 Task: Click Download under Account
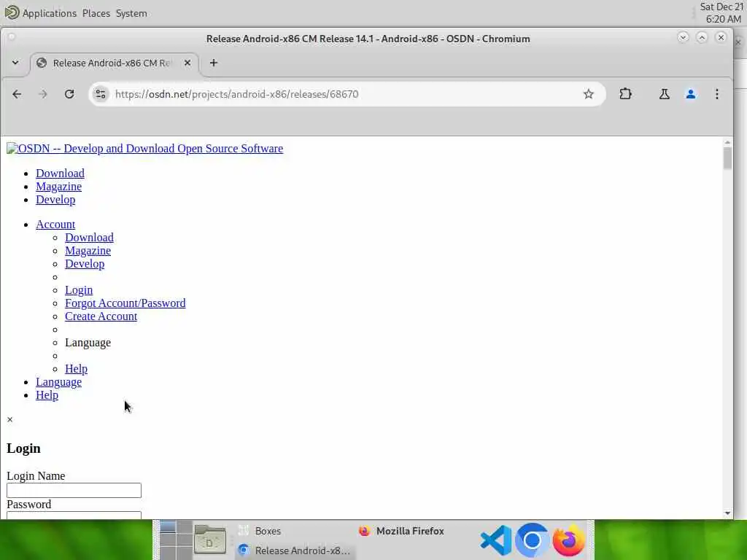pos(89,238)
